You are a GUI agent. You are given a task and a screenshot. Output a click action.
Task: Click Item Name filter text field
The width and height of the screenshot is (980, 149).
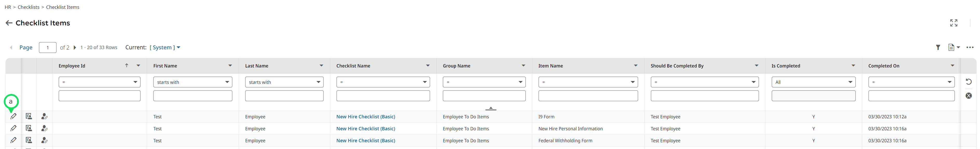(x=588, y=96)
